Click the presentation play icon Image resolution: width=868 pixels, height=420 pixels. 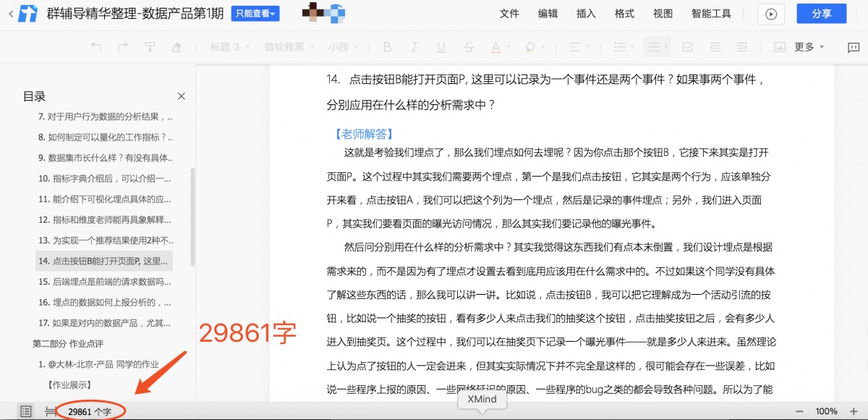tap(771, 14)
